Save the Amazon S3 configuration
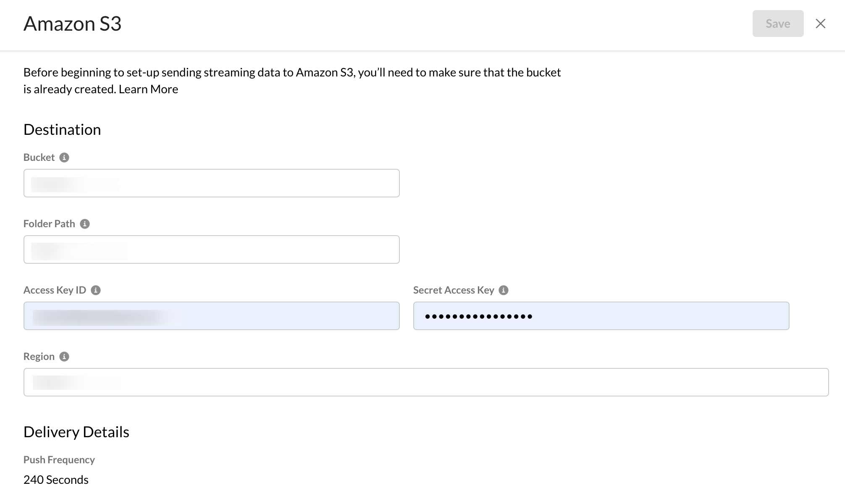 (778, 24)
